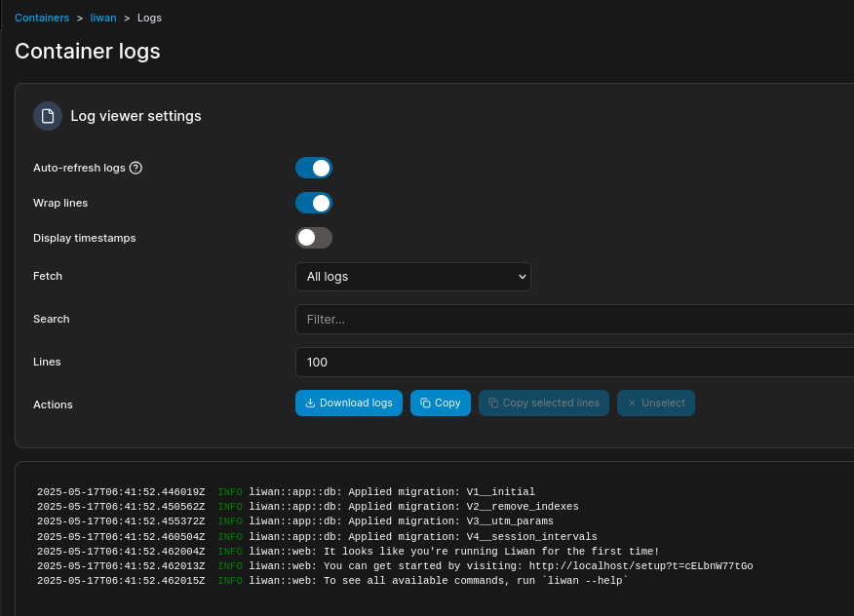
Task: Open the Auto-refresh logs help tooltip icon
Action: (x=136, y=168)
